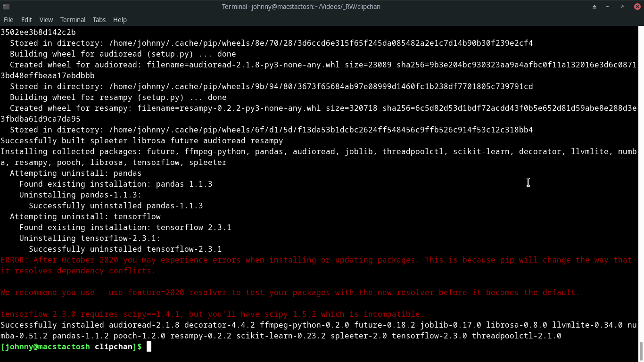Image resolution: width=644 pixels, height=362 pixels.
Task: Click 'Created wheel for resampy' line
Action: 323,108
